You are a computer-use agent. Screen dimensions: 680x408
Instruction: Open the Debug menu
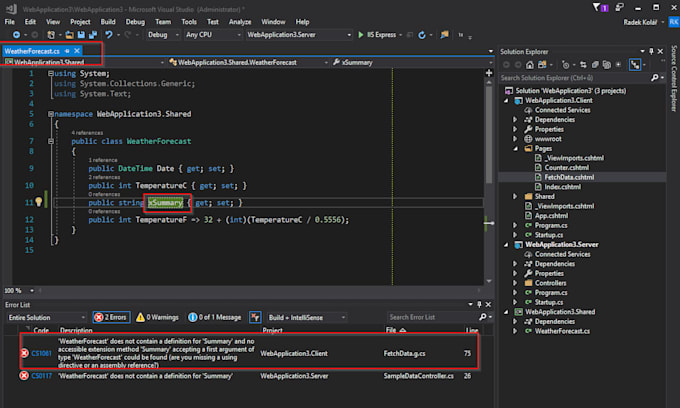point(135,22)
